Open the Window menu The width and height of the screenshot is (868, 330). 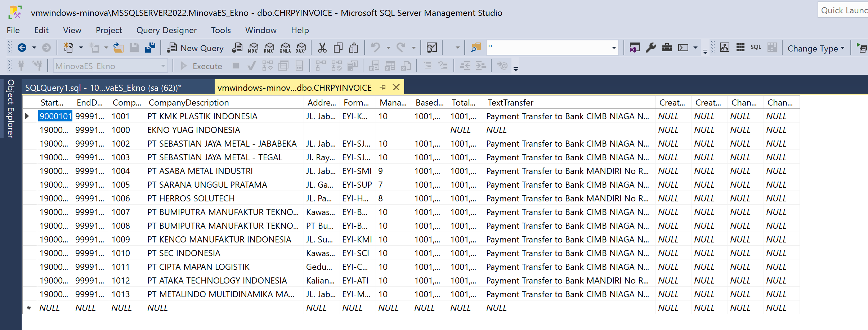click(x=261, y=30)
